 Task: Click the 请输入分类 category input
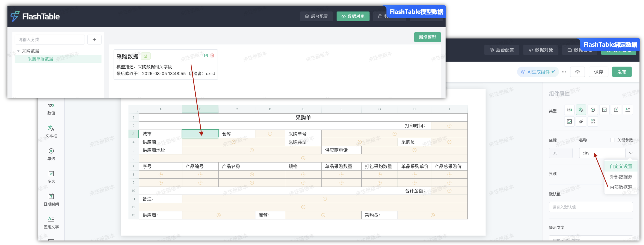[x=50, y=40]
